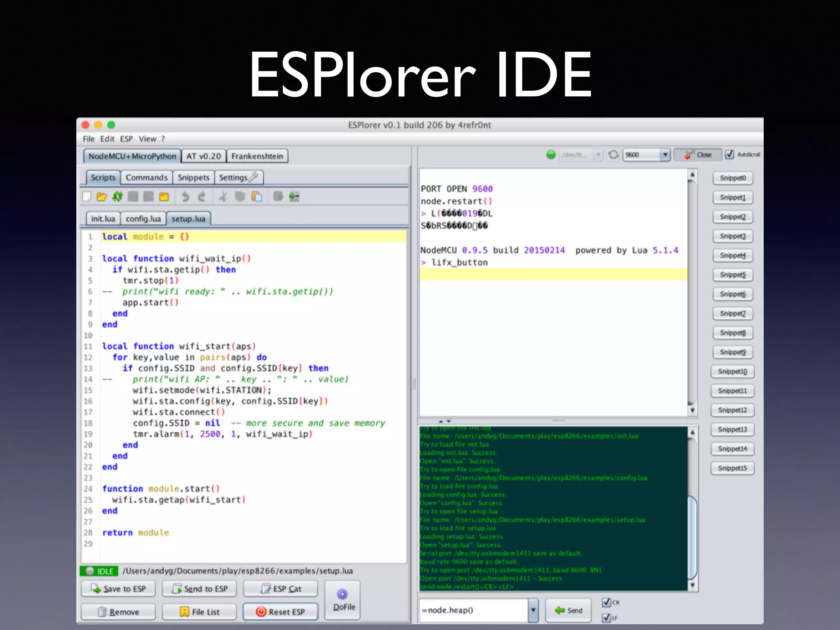
Task: Toggle the CR checkbox
Action: [606, 602]
